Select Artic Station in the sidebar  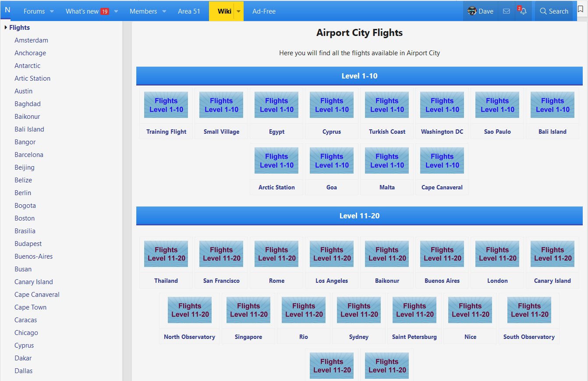coord(32,78)
